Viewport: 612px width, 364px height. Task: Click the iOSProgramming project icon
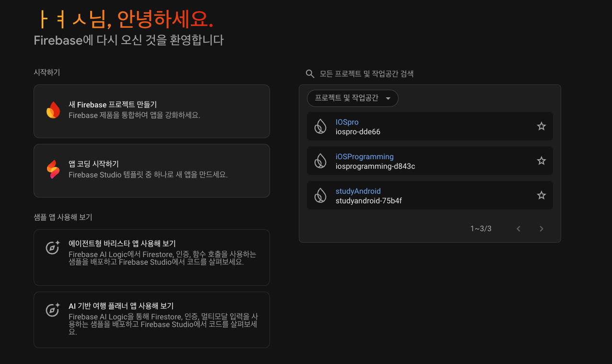coord(320,161)
